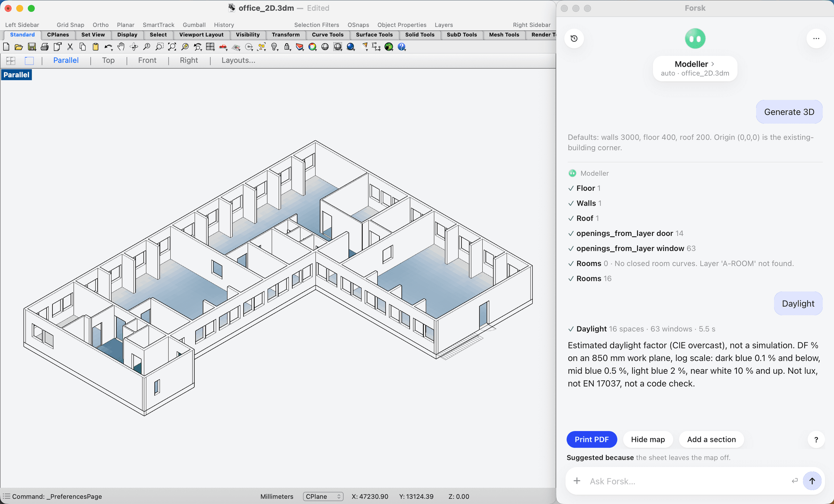Toggle Ortho mode
This screenshot has height=504, width=834.
pyautogui.click(x=101, y=25)
